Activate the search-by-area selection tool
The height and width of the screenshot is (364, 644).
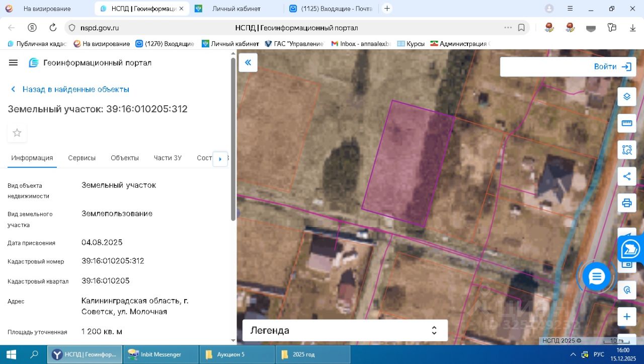point(627,150)
